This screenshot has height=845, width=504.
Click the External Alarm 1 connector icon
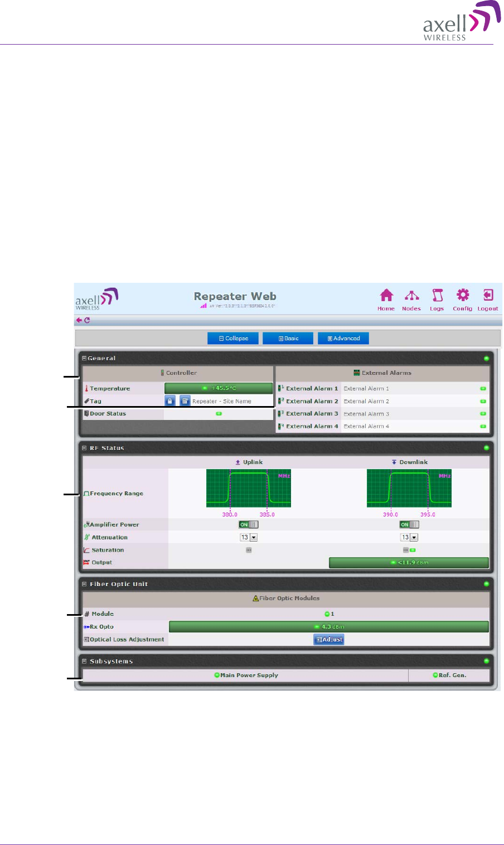pos(281,388)
